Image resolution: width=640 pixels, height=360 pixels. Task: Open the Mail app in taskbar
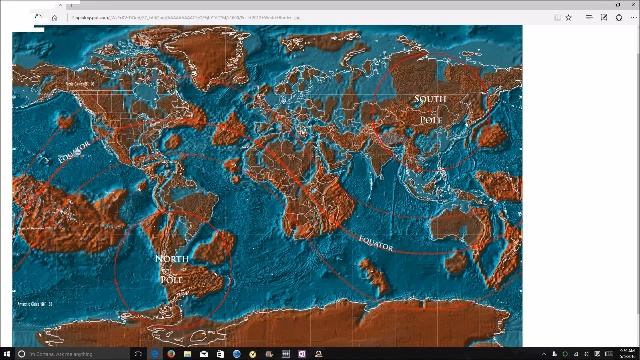coord(204,354)
